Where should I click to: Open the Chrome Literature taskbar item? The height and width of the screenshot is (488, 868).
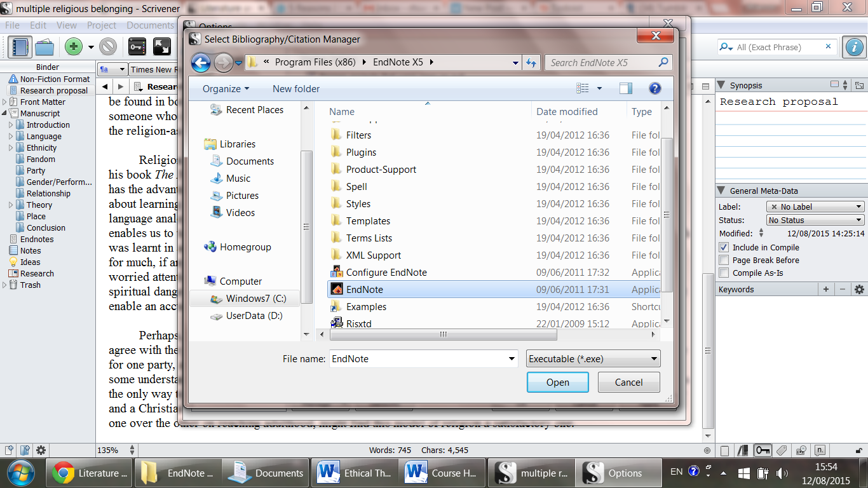90,473
